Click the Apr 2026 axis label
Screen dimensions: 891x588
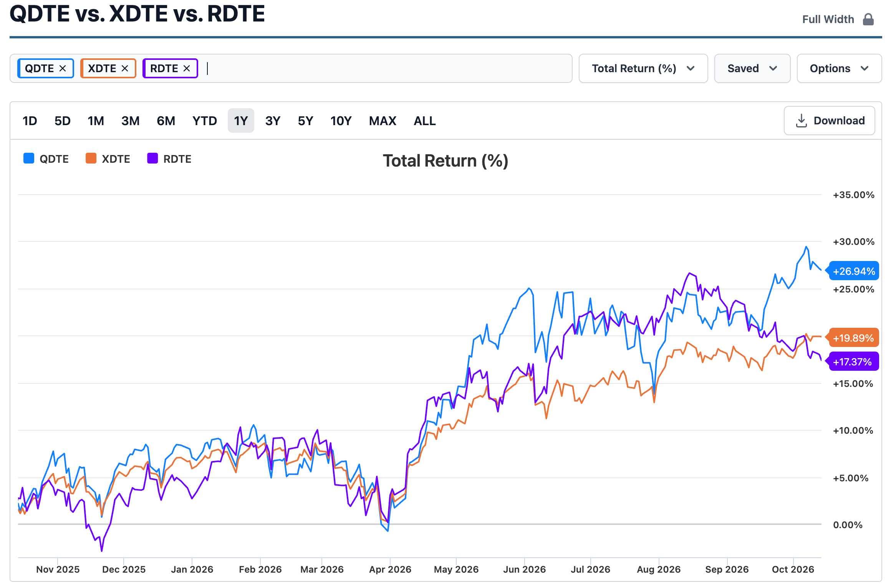pyautogui.click(x=390, y=569)
